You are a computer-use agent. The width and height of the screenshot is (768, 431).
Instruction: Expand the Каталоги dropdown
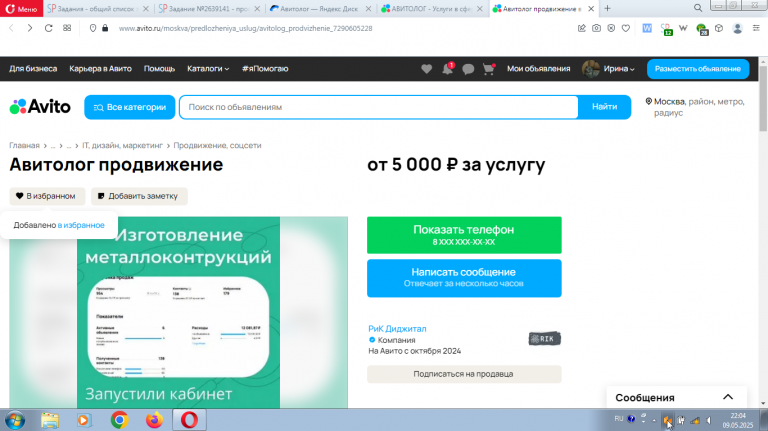[x=208, y=69]
